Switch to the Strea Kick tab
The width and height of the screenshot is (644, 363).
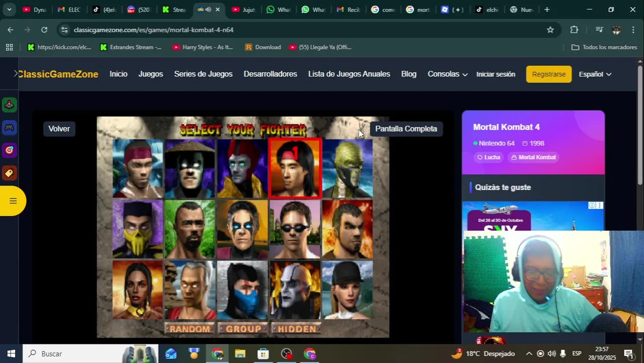point(174,10)
